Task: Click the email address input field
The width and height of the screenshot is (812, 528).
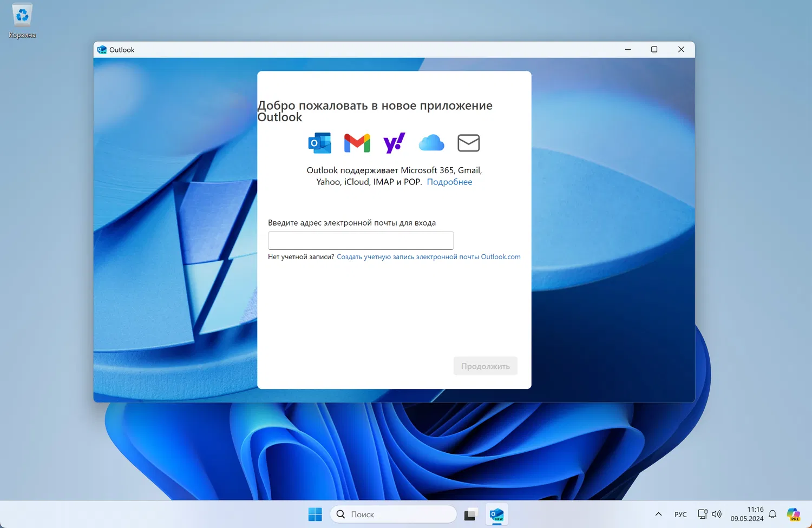Action: click(361, 240)
